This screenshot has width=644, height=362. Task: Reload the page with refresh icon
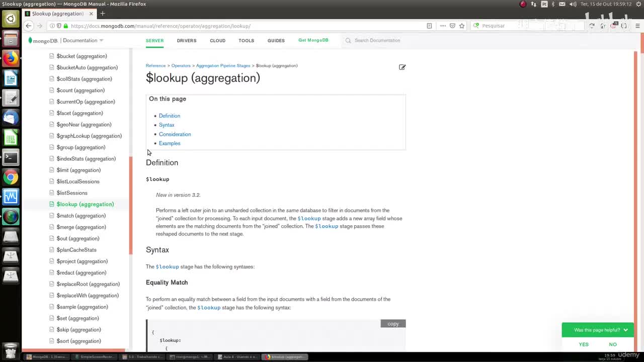(592, 26)
